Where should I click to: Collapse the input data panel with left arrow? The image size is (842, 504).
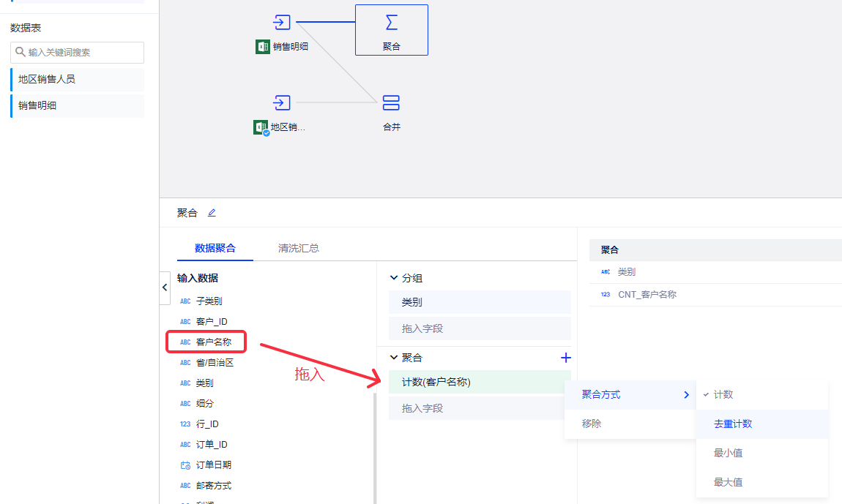165,287
